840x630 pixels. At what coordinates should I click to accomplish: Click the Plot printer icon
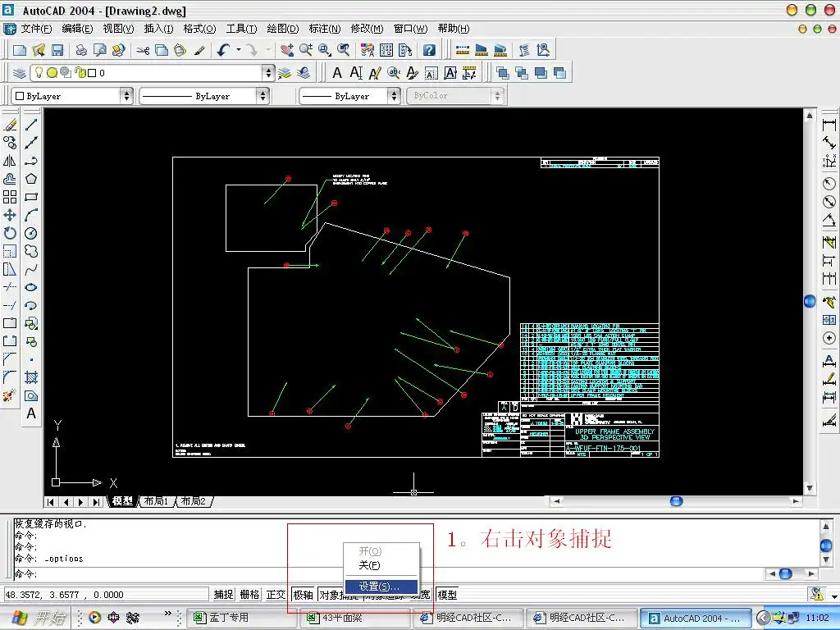click(81, 50)
